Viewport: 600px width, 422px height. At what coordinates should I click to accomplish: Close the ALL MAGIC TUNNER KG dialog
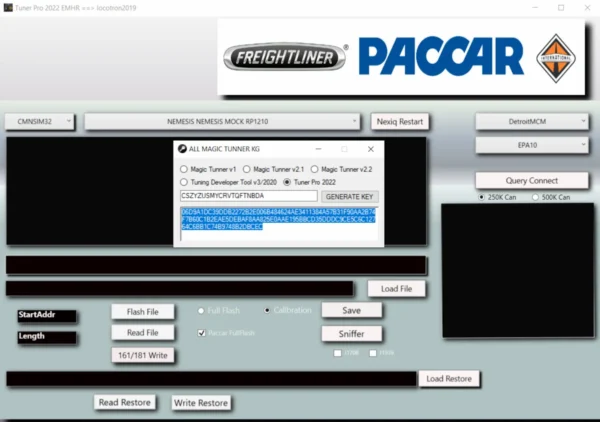pos(371,149)
